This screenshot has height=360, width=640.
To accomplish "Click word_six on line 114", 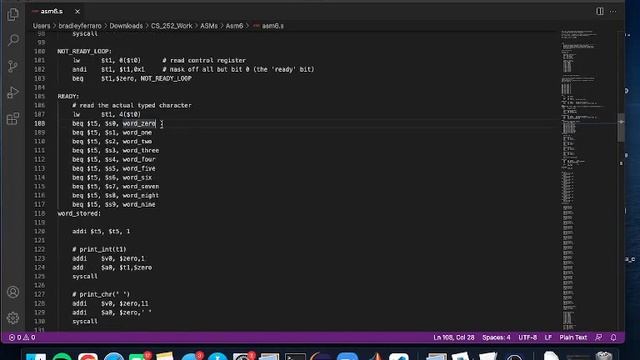I will [x=137, y=178].
